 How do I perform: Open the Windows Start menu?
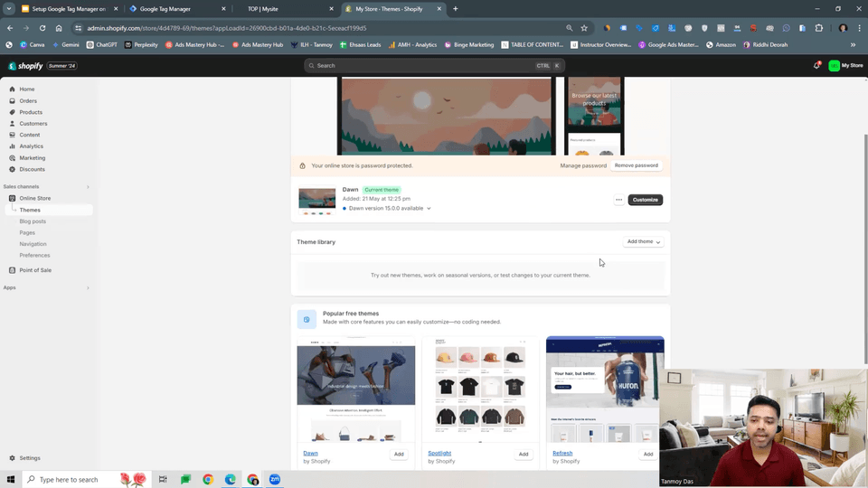coord(11,479)
